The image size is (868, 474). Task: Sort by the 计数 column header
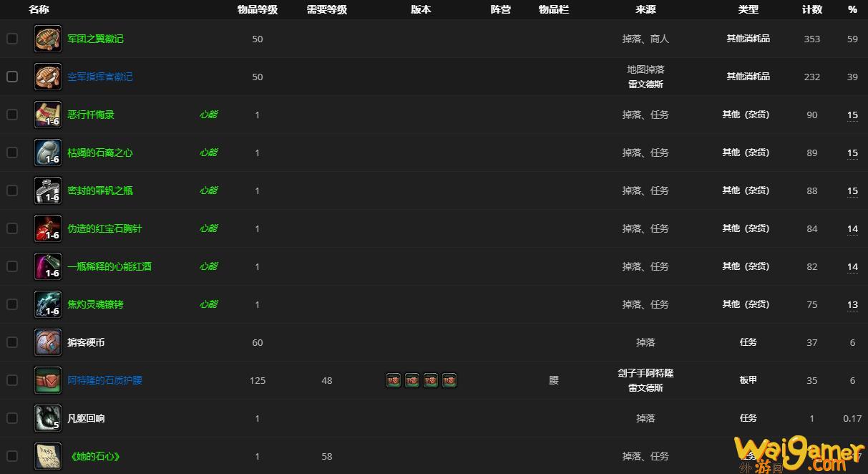click(812, 9)
